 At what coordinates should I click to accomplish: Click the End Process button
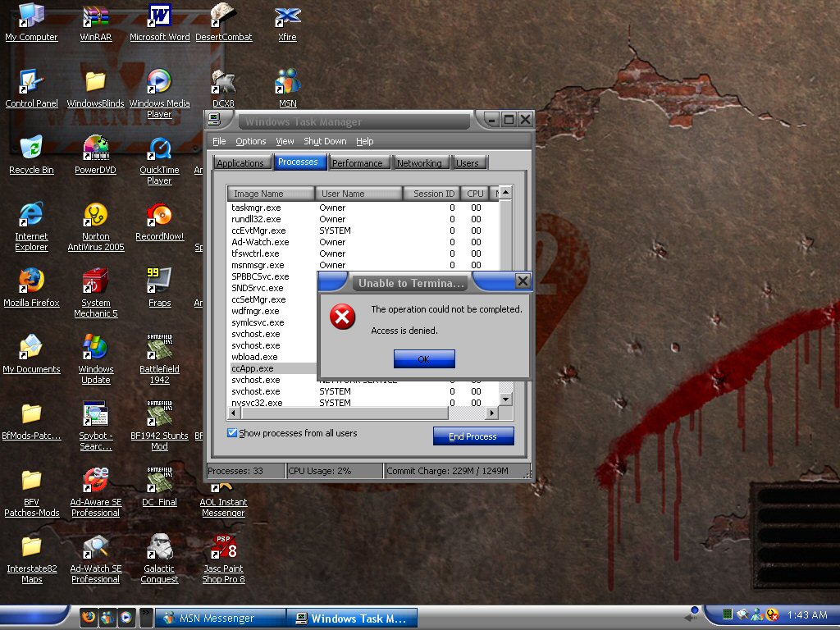pyautogui.click(x=473, y=436)
